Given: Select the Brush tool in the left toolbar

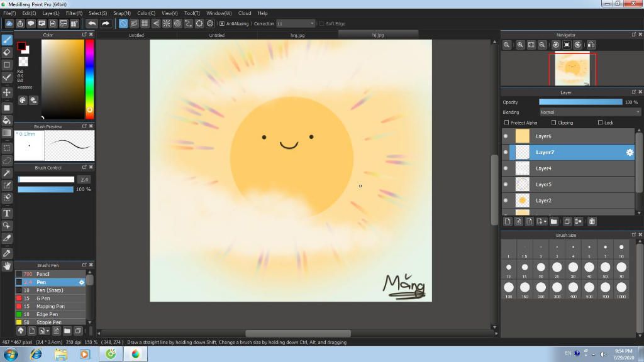Looking at the screenshot, I should tap(7, 40).
